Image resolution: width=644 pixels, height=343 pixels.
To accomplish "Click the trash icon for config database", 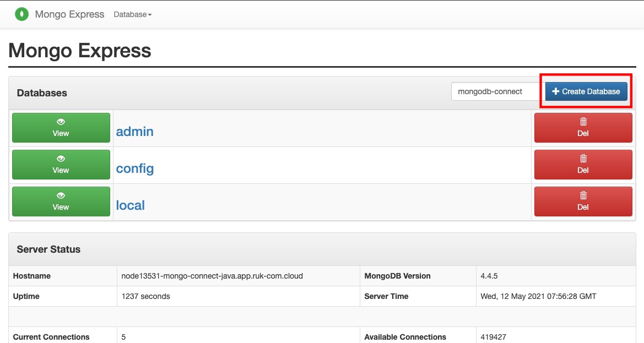I will pyautogui.click(x=583, y=159).
